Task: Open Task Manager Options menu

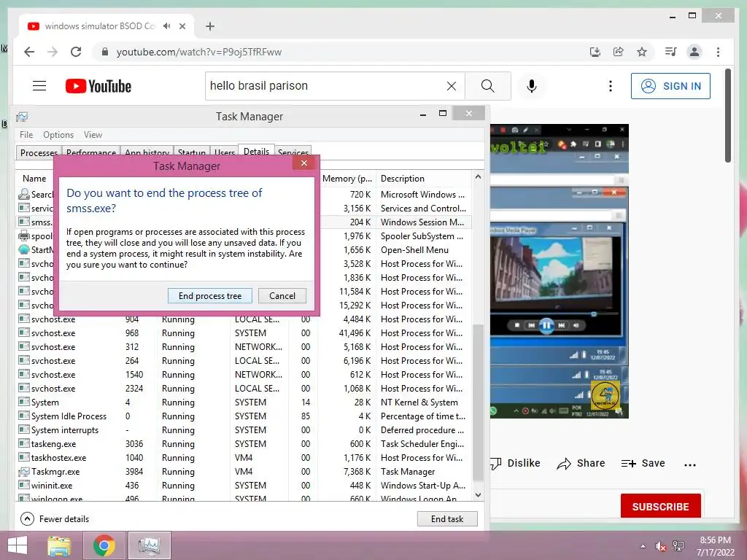Action: pyautogui.click(x=58, y=135)
